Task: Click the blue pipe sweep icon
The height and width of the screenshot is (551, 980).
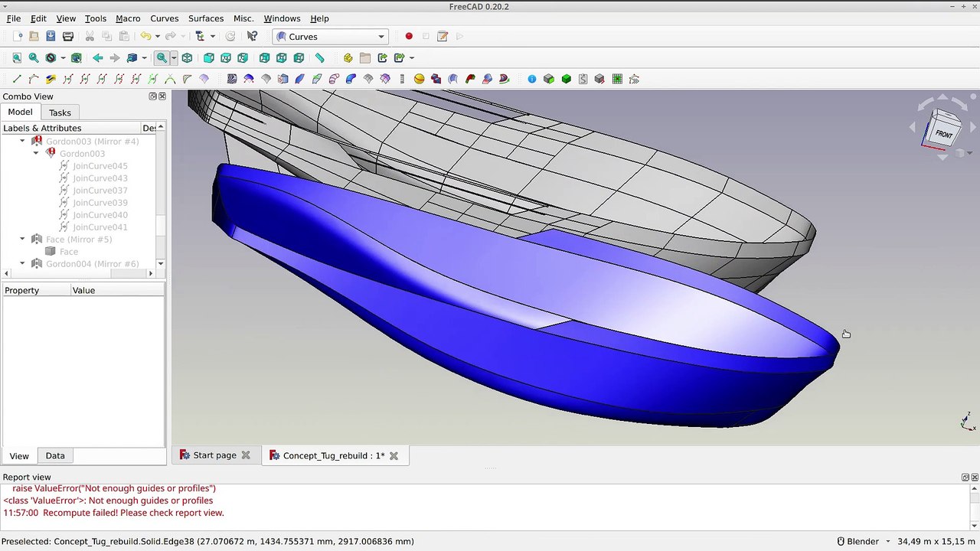Action: pos(351,79)
